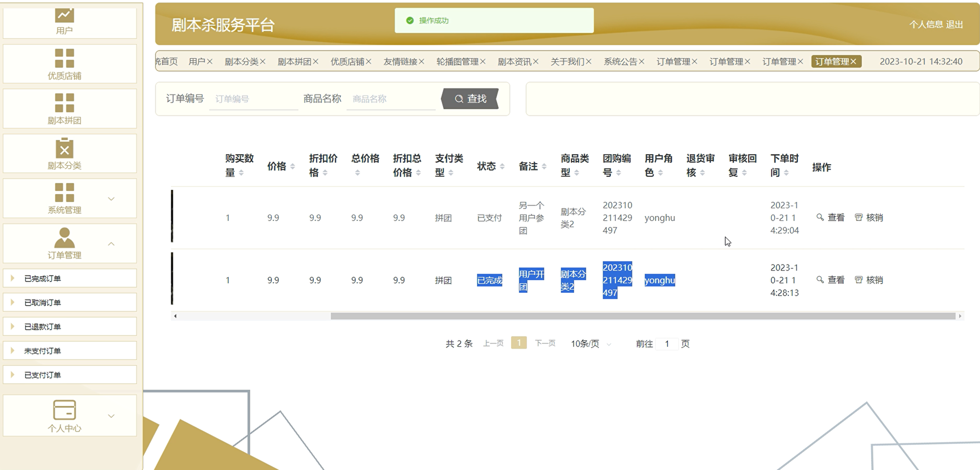Click the 查找 search button
980x470 pixels.
pyautogui.click(x=470, y=99)
